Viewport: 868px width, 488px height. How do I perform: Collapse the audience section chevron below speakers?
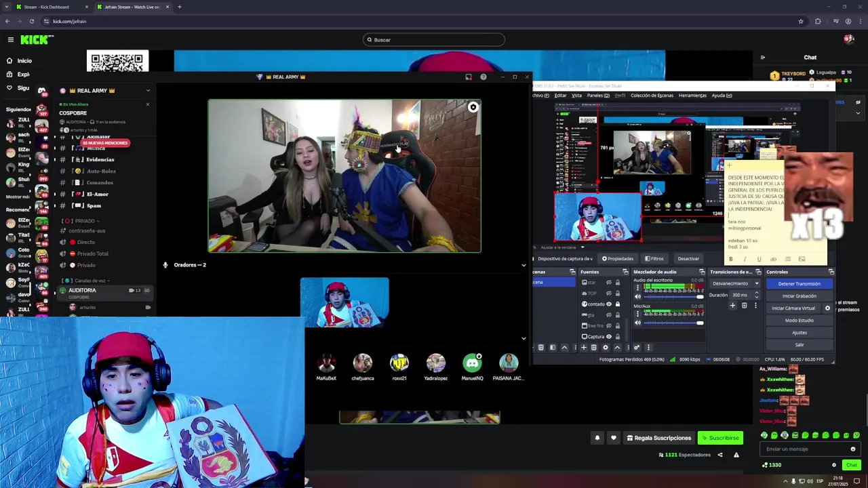coord(524,338)
